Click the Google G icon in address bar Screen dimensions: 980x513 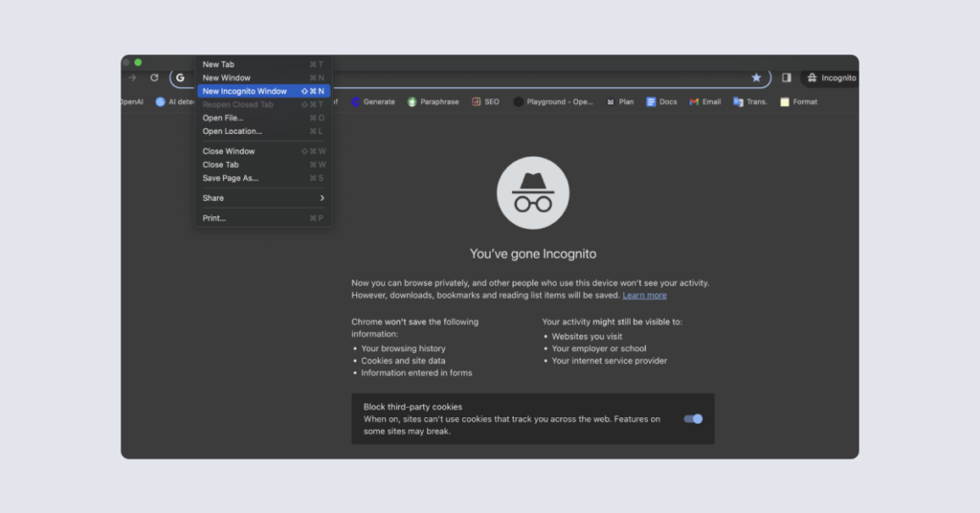(x=180, y=78)
